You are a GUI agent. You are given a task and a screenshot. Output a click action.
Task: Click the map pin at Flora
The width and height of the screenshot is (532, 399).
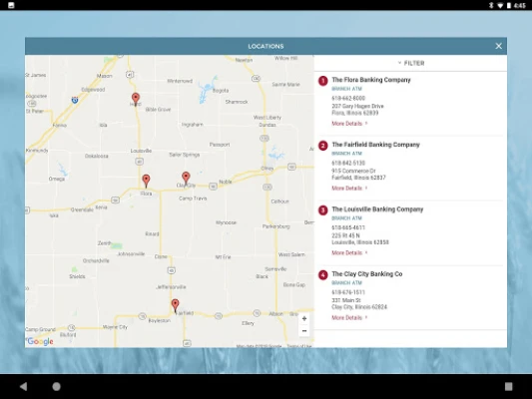pos(146,181)
